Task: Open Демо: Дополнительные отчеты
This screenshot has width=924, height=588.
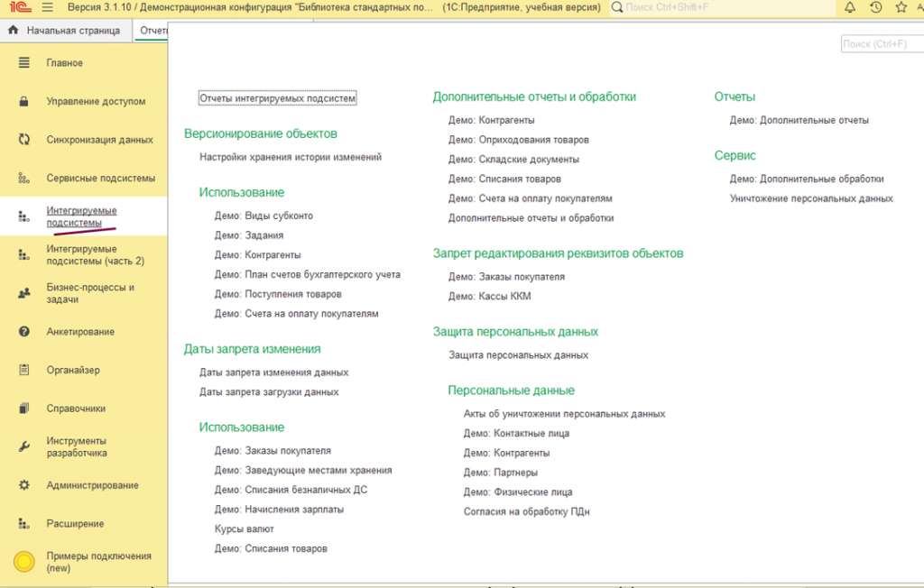Action: [799, 120]
